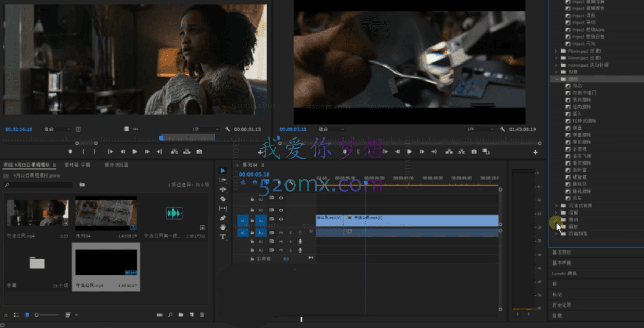Screen dimensions: 644x328
Task: Mute audio track A1
Action: pos(281,233)
